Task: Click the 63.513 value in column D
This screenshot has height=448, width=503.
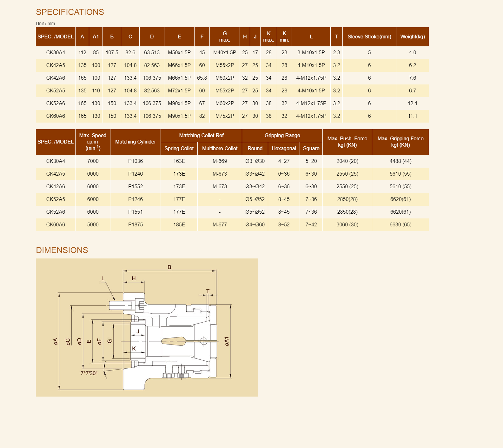Action: [x=152, y=53]
